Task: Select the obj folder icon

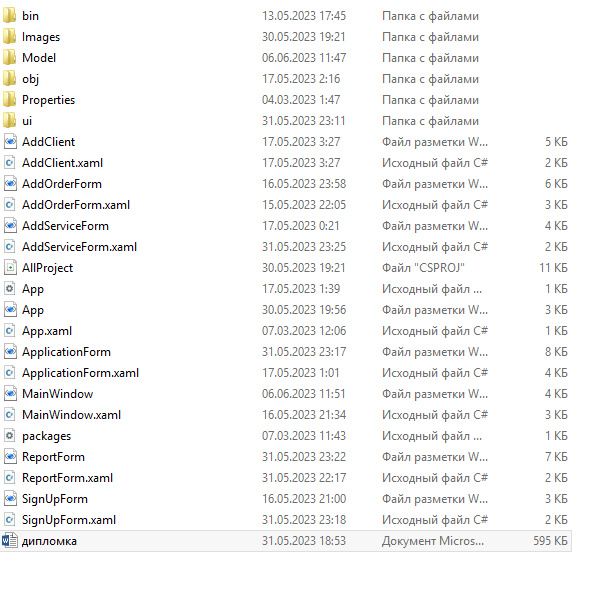Action: click(x=10, y=79)
